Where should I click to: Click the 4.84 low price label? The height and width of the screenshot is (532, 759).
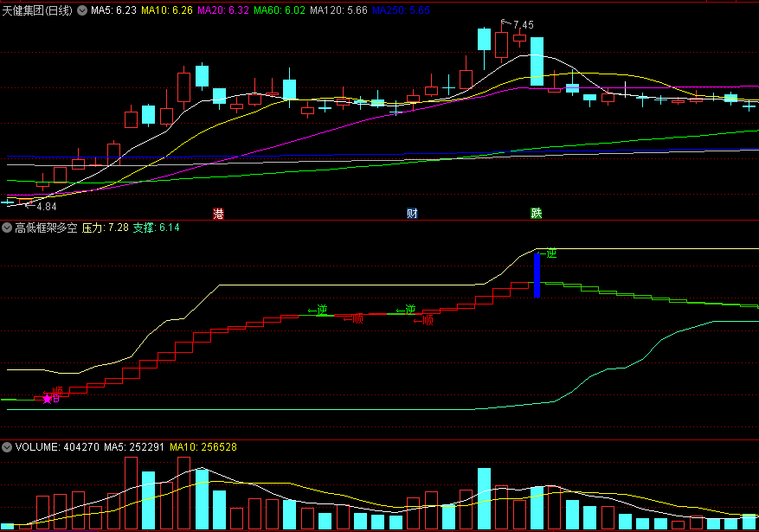(x=47, y=207)
